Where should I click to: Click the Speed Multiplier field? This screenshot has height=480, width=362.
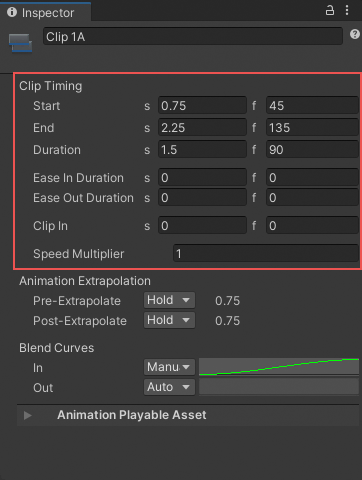266,254
